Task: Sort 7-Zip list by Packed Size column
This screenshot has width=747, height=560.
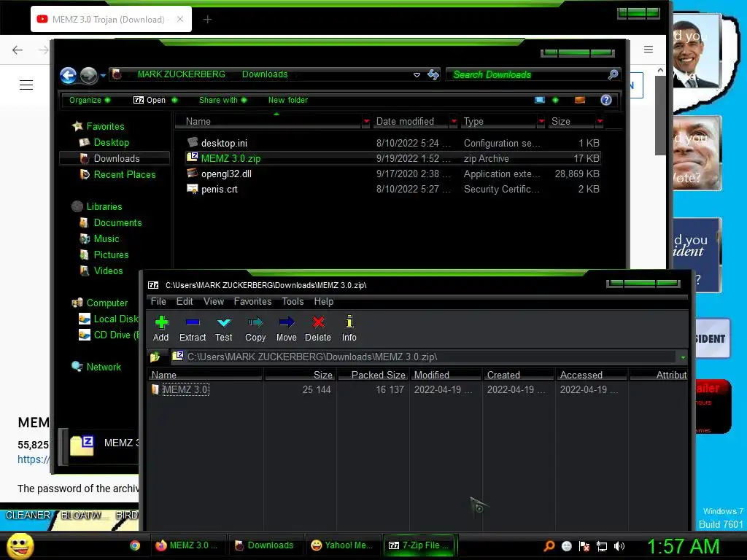Action: pos(373,376)
